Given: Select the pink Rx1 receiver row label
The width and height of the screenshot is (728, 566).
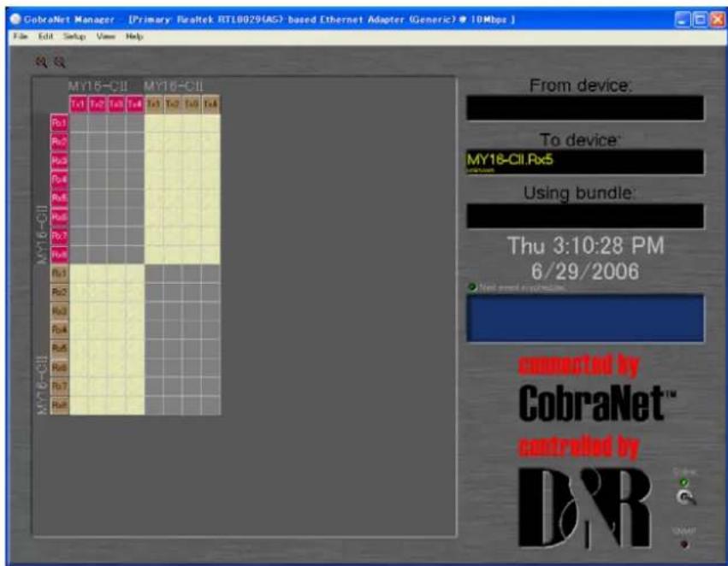Looking at the screenshot, I should point(59,123).
